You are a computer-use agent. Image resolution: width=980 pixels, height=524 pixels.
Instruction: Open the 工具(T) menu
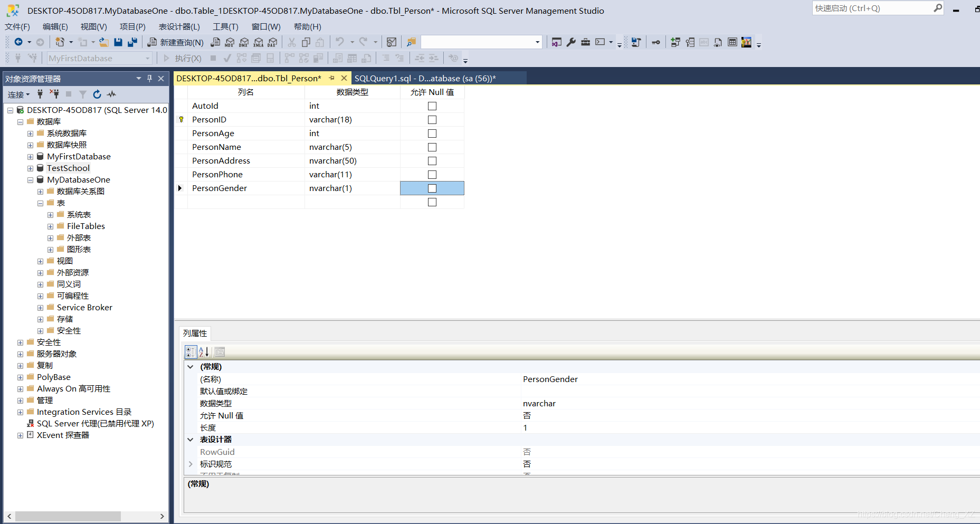point(226,27)
